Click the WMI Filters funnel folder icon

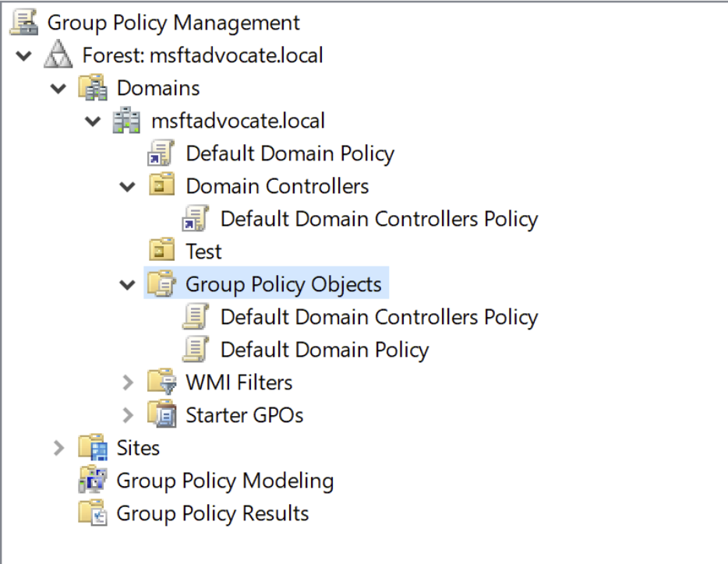[162, 382]
